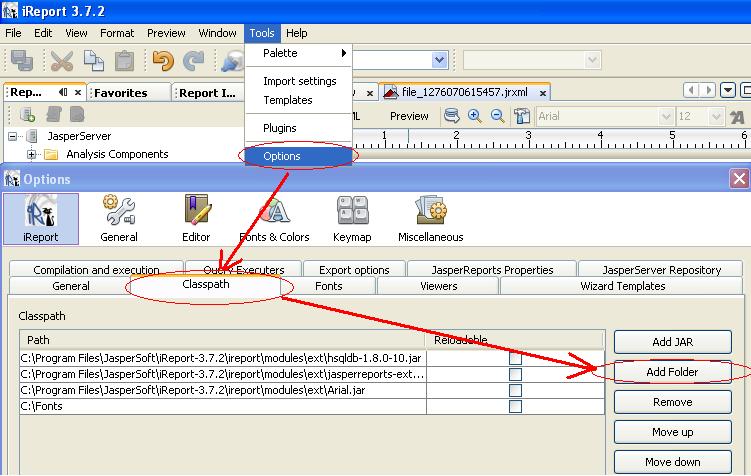
Task: Switch to the Export options tab
Action: tap(354, 270)
